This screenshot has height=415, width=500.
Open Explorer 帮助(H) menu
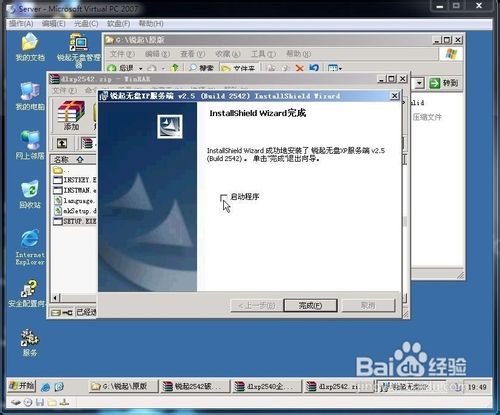tap(299, 54)
